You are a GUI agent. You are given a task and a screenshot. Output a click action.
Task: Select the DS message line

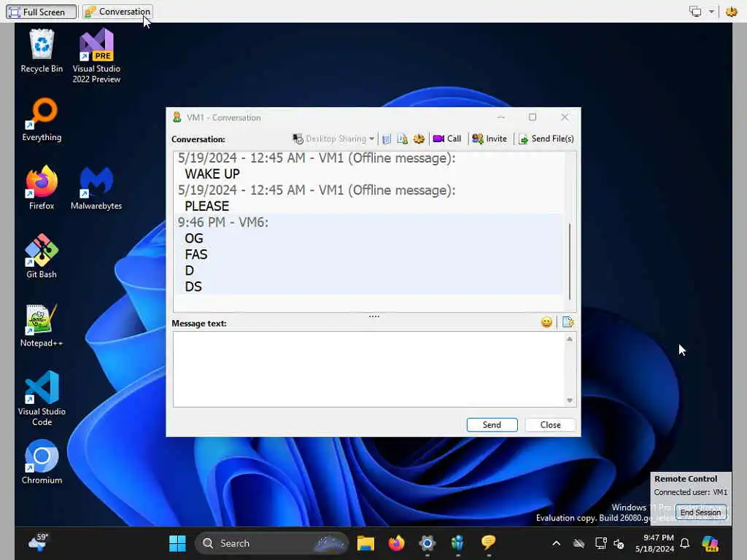click(193, 287)
